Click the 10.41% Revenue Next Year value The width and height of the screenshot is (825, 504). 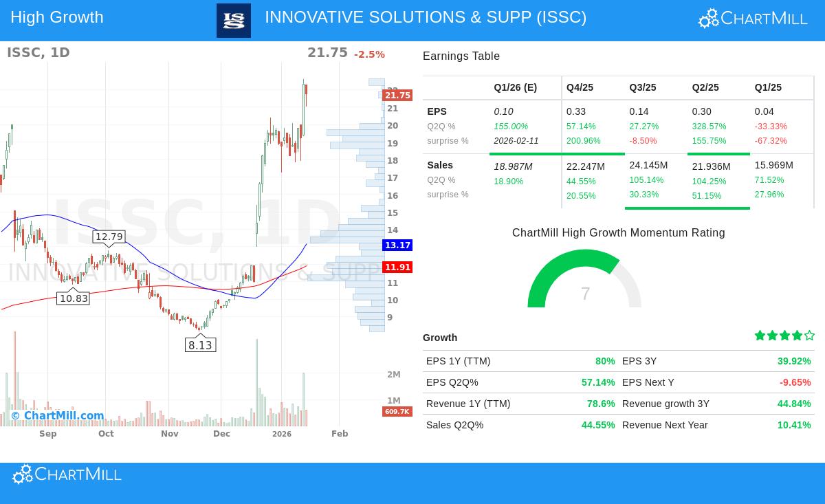(794, 425)
